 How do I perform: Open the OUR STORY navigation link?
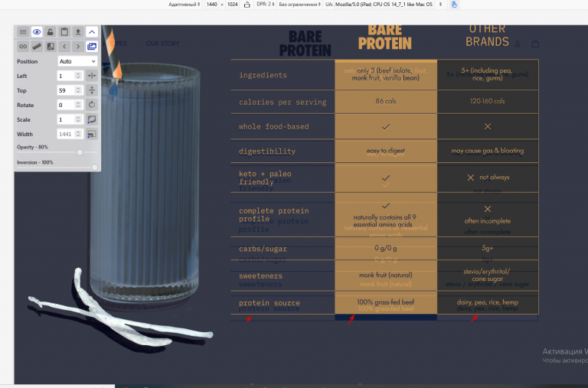(162, 44)
